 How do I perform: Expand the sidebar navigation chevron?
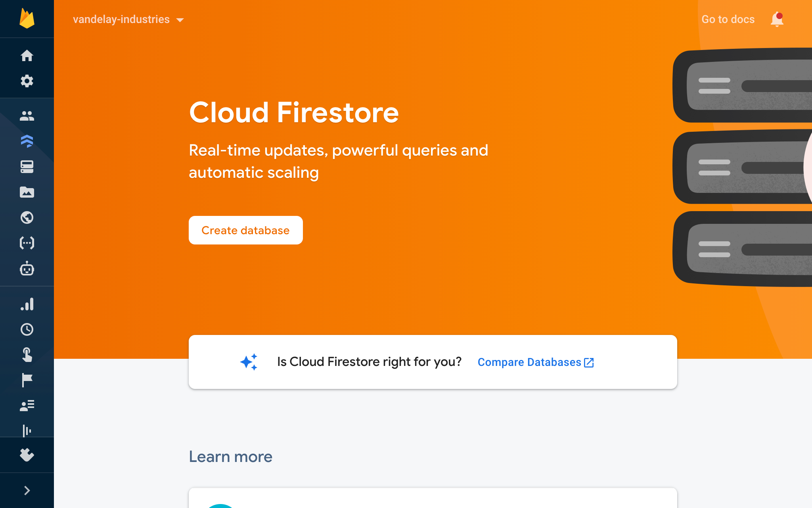coord(27,491)
